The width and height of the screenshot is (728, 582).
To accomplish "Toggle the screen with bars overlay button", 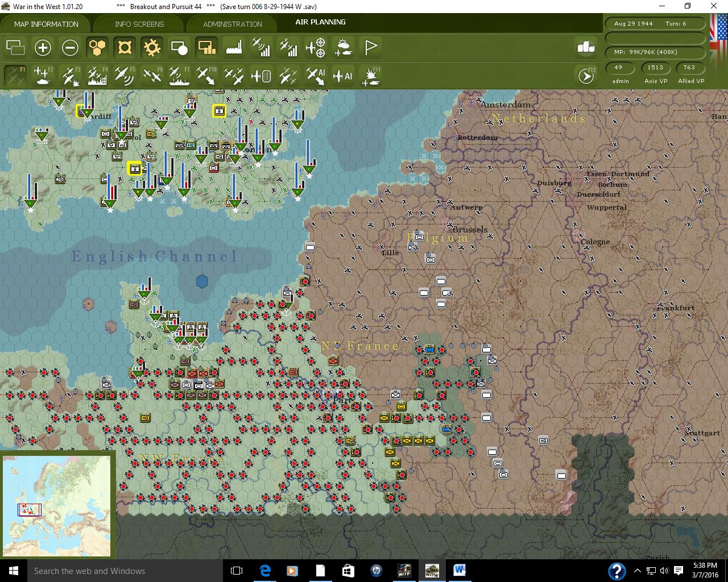I will click(x=206, y=47).
